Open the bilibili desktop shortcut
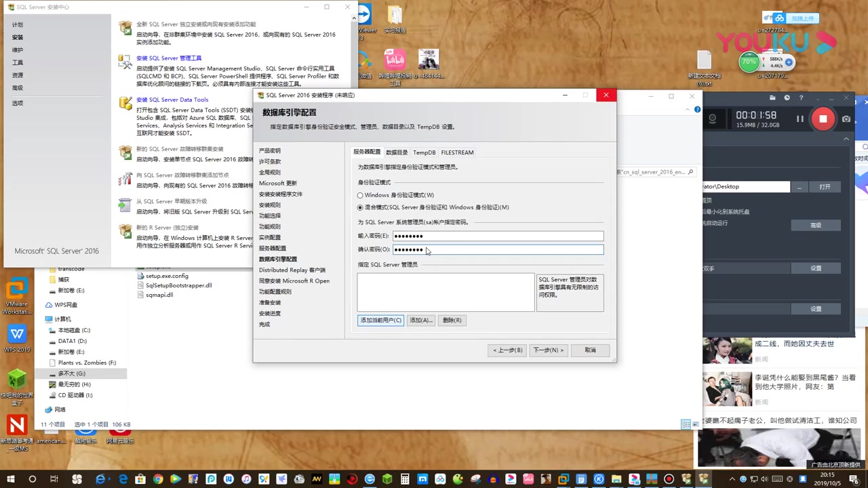Image resolution: width=868 pixels, height=488 pixels. coord(395,67)
